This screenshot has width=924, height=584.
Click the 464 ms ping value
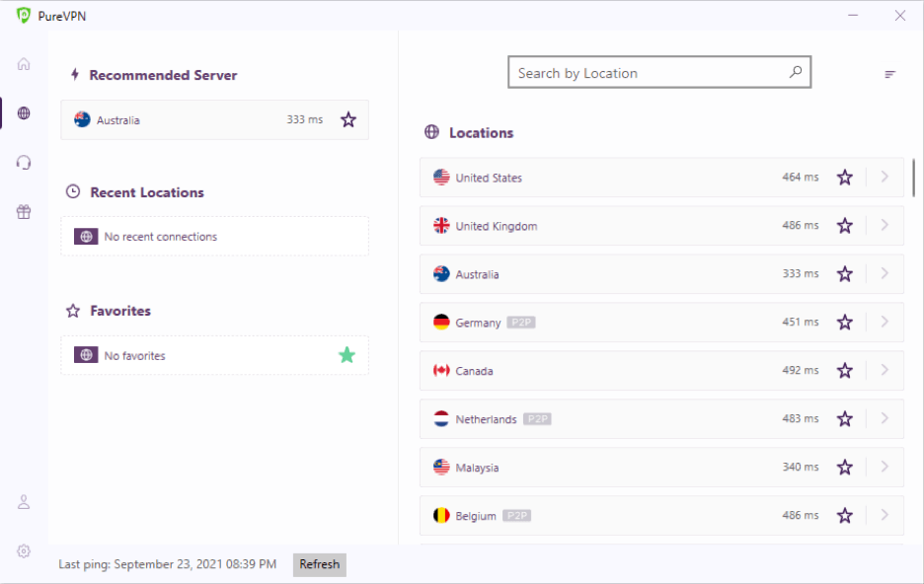[x=801, y=177]
